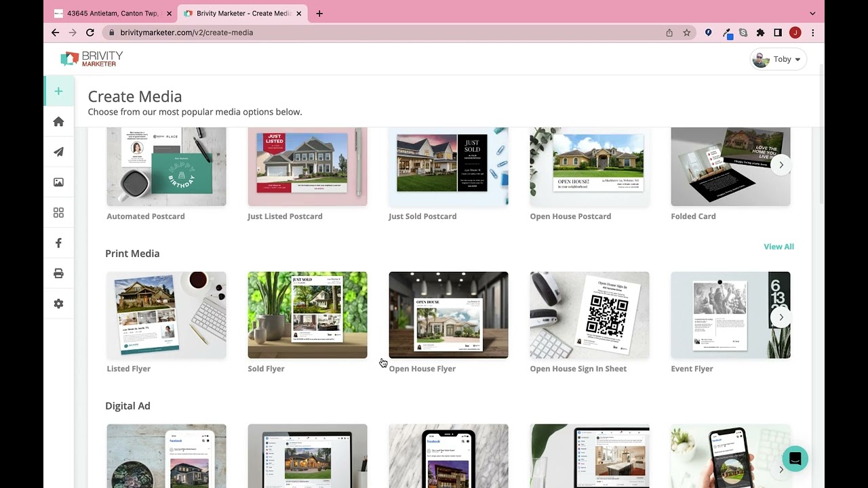Screen dimensions: 868x488
Task: Reload the page with refresh icon
Action: click(x=90, y=33)
